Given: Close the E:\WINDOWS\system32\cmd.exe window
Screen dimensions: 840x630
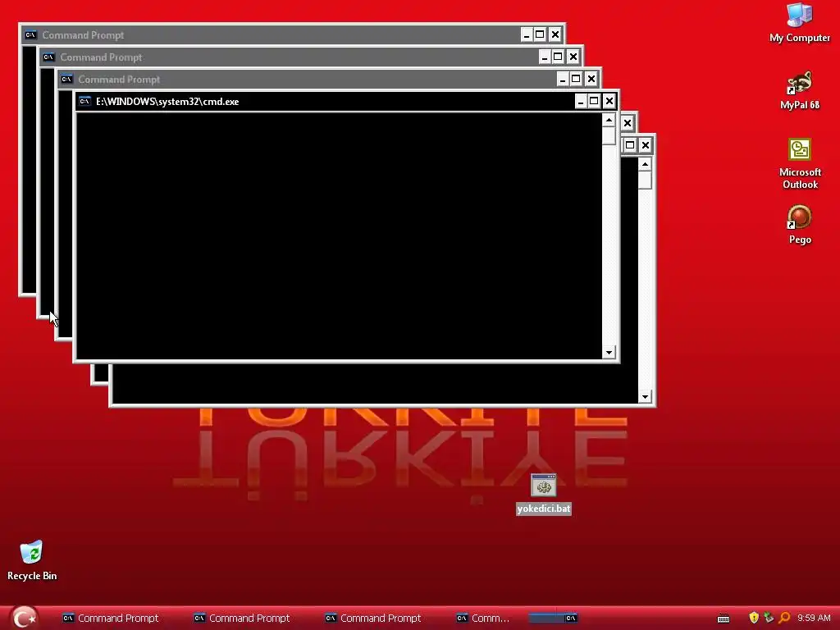Looking at the screenshot, I should click(x=609, y=101).
